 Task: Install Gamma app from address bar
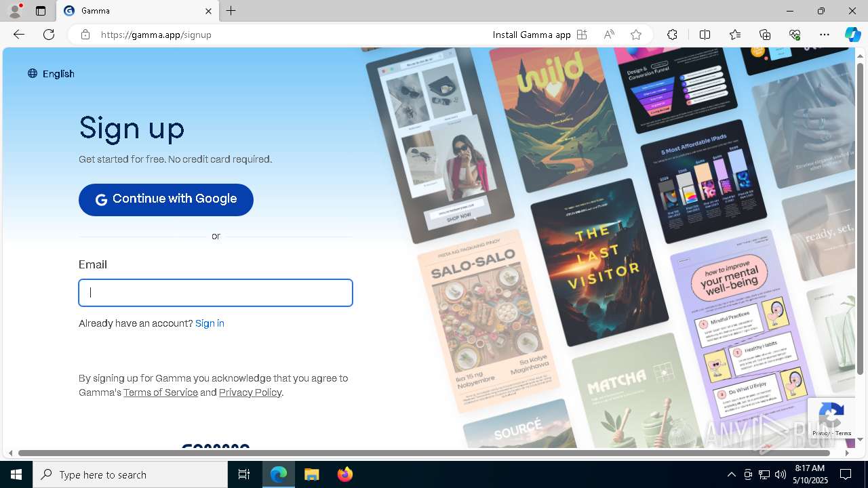point(540,35)
